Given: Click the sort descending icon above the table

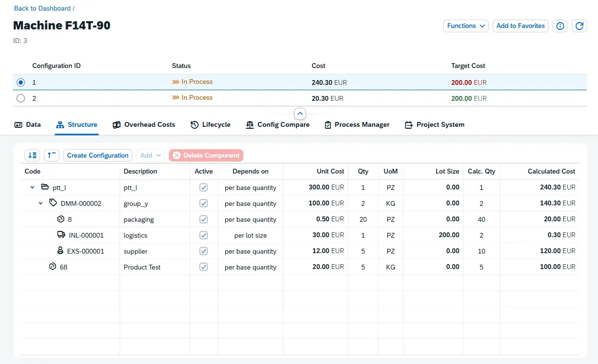Looking at the screenshot, I should (x=32, y=155).
